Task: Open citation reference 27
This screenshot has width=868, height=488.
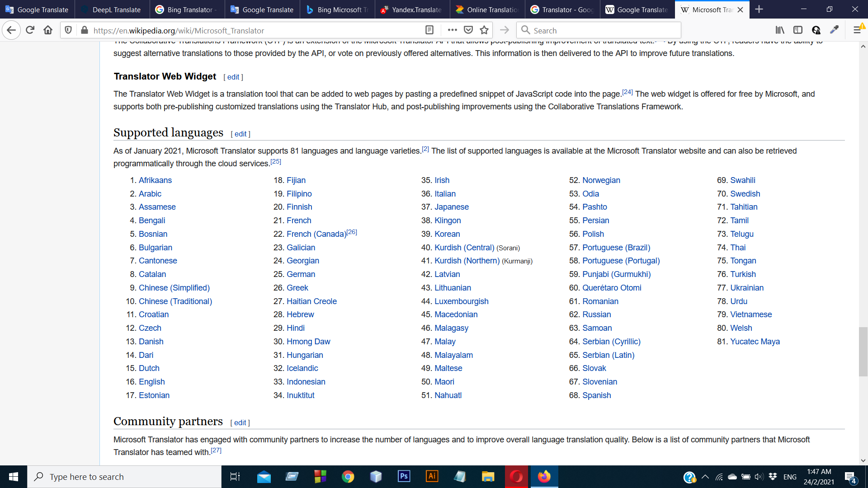Action: (216, 450)
